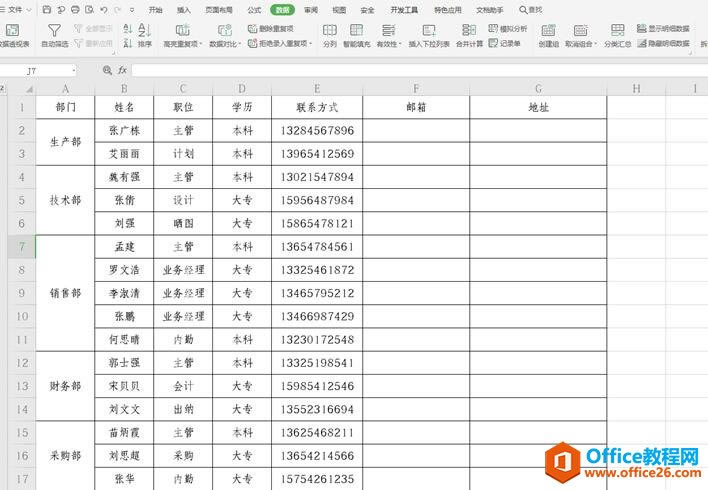Switch to the 审阅 tab

pyautogui.click(x=311, y=9)
